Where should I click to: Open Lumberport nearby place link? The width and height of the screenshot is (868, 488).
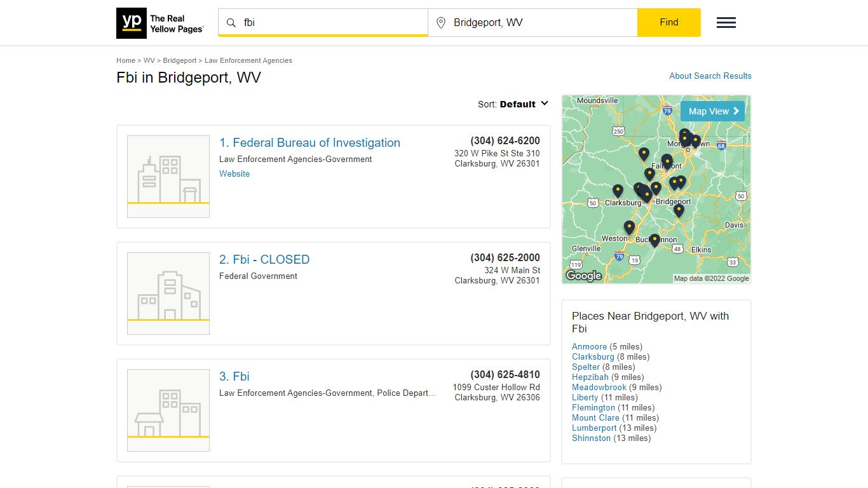pos(594,428)
